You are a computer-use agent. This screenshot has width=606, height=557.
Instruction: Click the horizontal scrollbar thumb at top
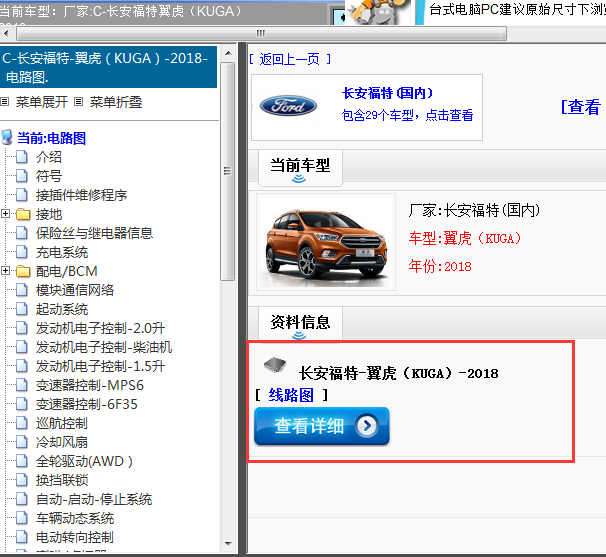pyautogui.click(x=261, y=33)
